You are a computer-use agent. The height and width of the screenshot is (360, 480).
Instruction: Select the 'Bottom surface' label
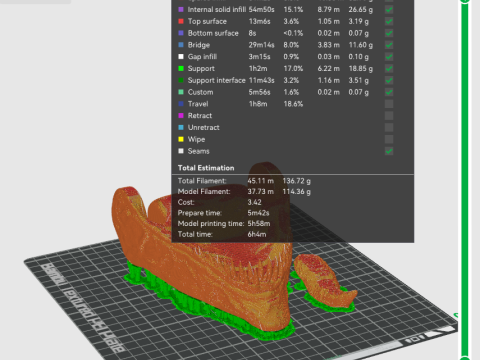click(213, 33)
